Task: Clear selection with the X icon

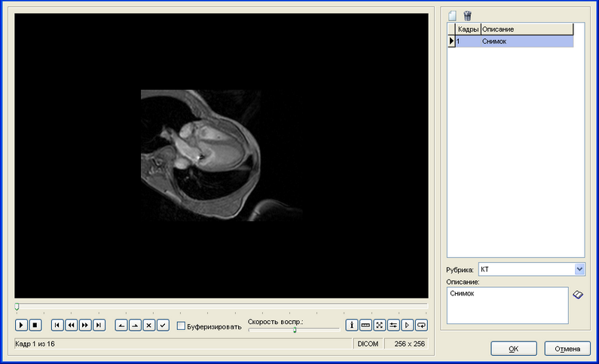Action: (149, 325)
